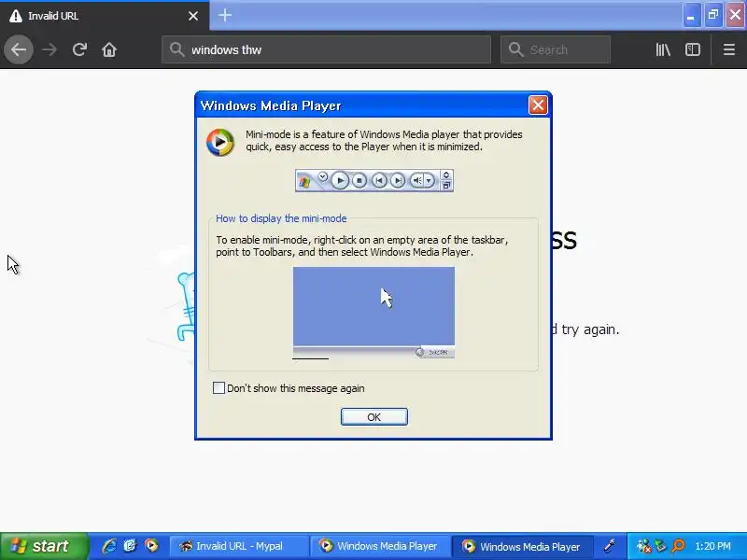The height and width of the screenshot is (560, 747).
Task: Open the Library icon in browser toolbar
Action: pos(663,49)
